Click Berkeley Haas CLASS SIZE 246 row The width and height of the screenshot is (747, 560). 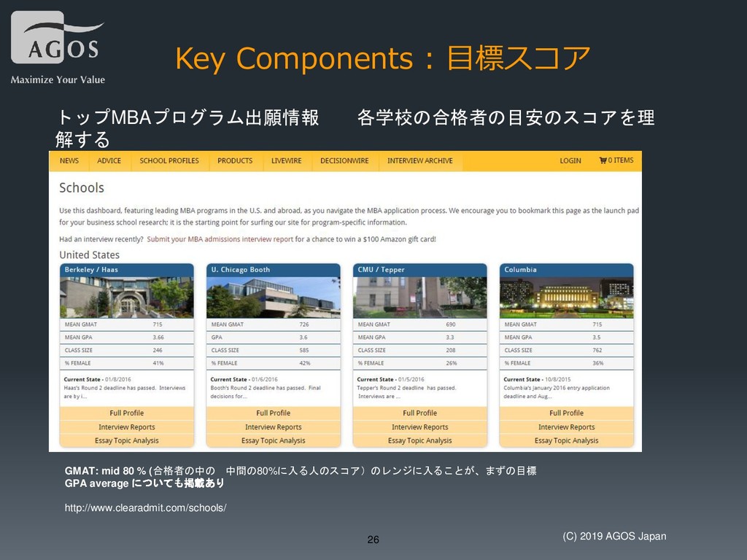click(x=127, y=350)
